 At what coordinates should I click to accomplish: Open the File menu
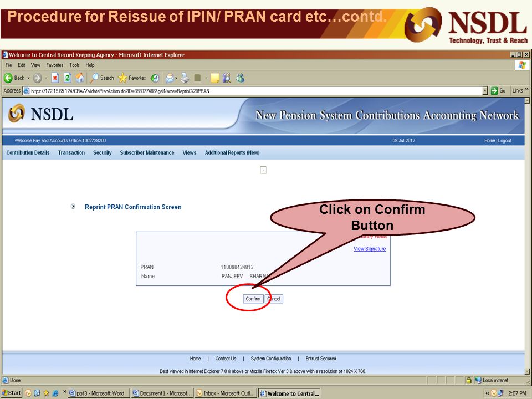coord(8,65)
